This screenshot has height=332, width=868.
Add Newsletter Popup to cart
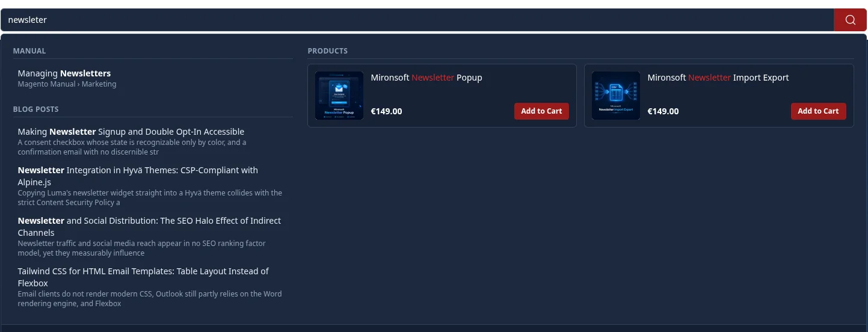pos(541,111)
